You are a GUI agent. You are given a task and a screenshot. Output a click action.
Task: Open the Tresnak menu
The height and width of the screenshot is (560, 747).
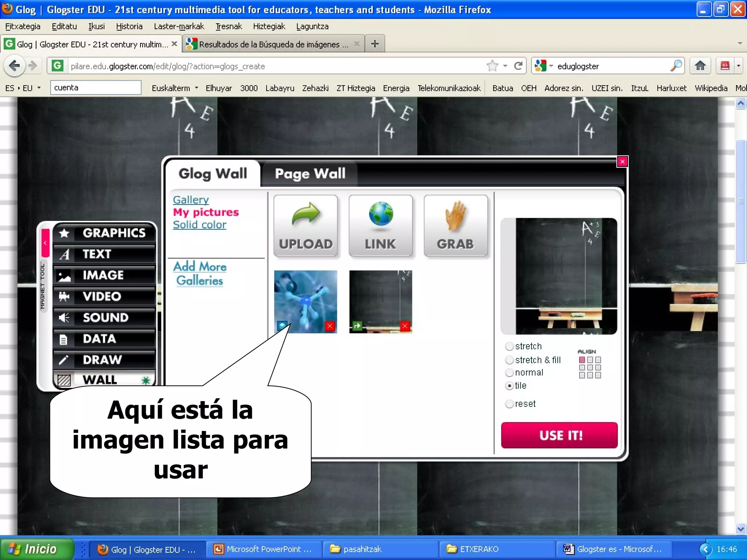tap(229, 26)
